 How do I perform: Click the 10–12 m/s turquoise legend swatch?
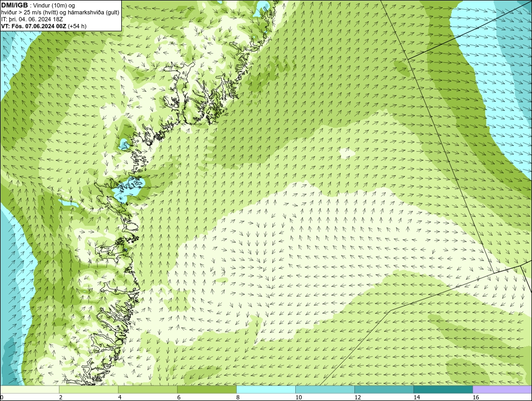325,389
